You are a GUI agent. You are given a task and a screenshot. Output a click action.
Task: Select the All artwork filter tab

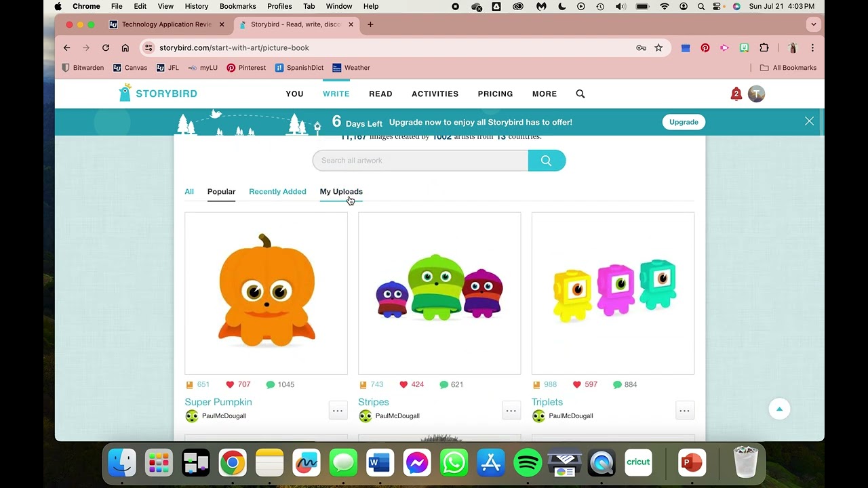pyautogui.click(x=189, y=191)
